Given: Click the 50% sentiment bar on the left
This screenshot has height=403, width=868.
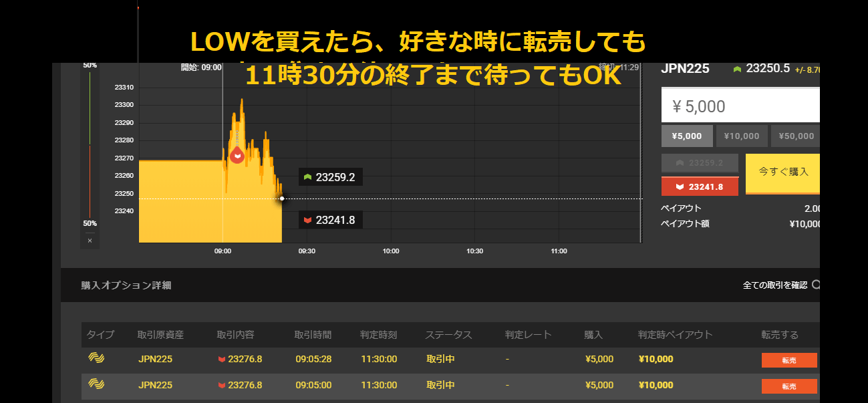Looking at the screenshot, I should coord(90,144).
